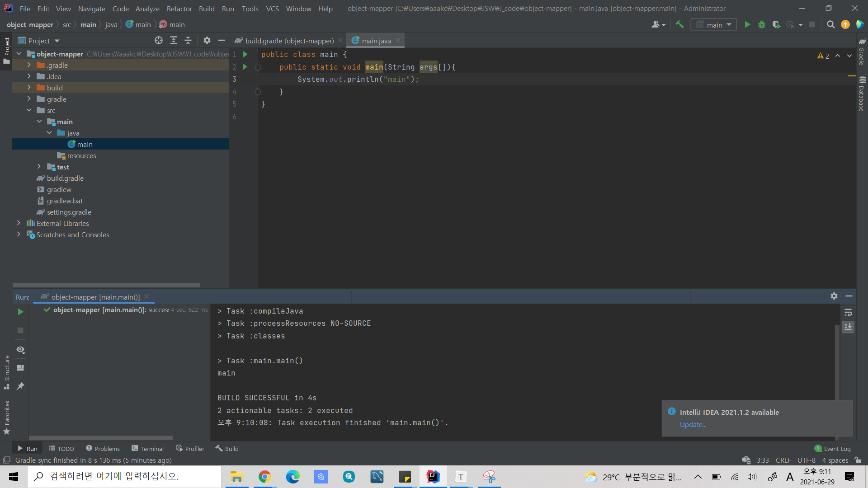Toggle scroll to end in console
Image resolution: width=868 pixels, height=488 pixels.
tap(848, 327)
